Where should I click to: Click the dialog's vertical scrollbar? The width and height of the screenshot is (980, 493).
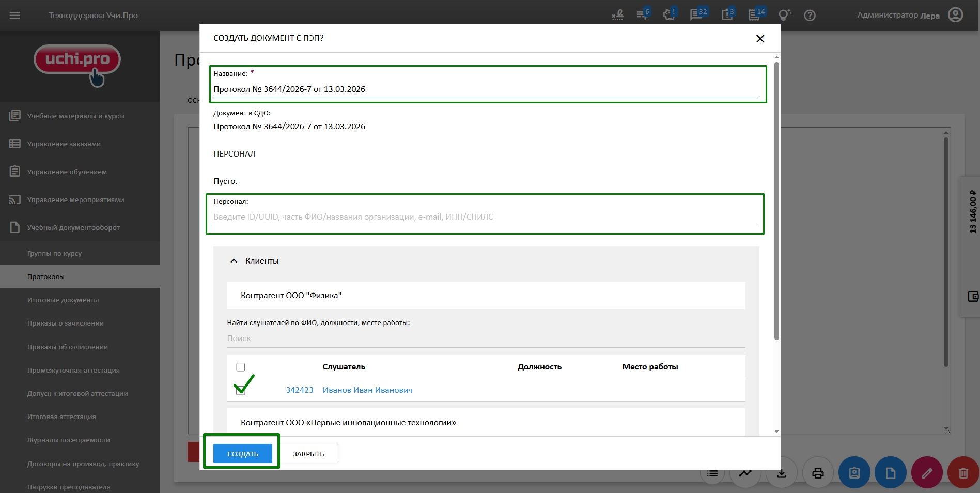[x=776, y=202]
